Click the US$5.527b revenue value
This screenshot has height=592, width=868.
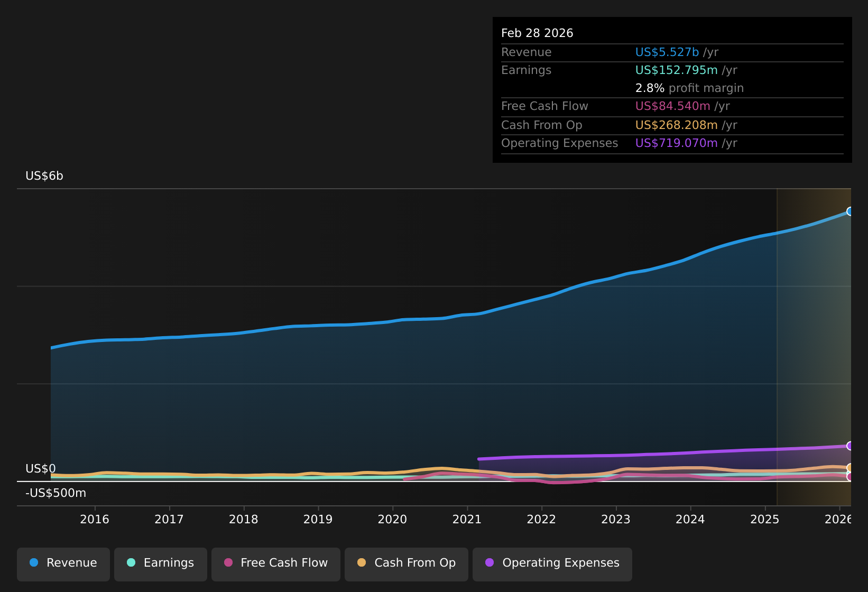pyautogui.click(x=667, y=52)
